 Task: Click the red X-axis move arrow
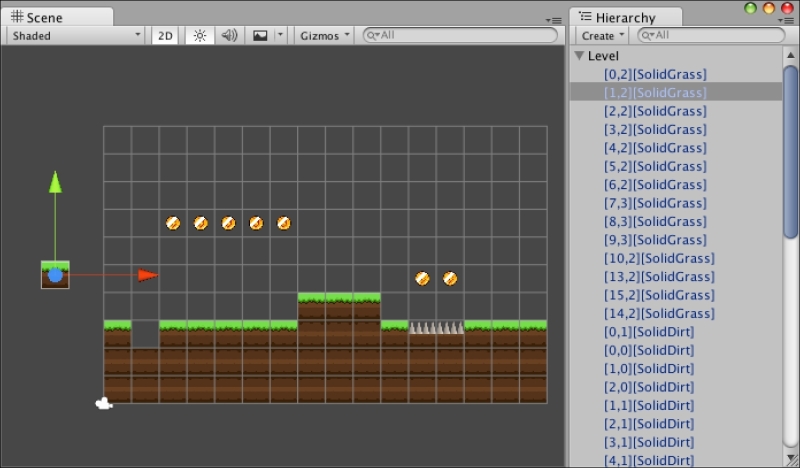click(148, 275)
